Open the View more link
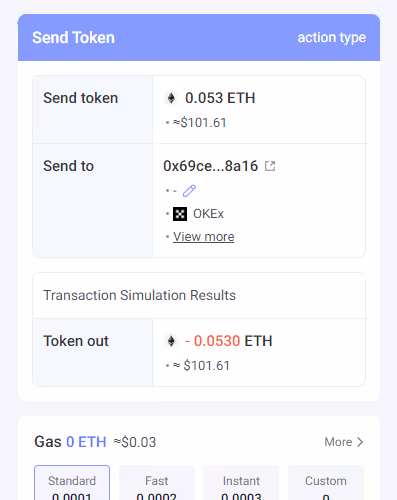 pos(204,237)
